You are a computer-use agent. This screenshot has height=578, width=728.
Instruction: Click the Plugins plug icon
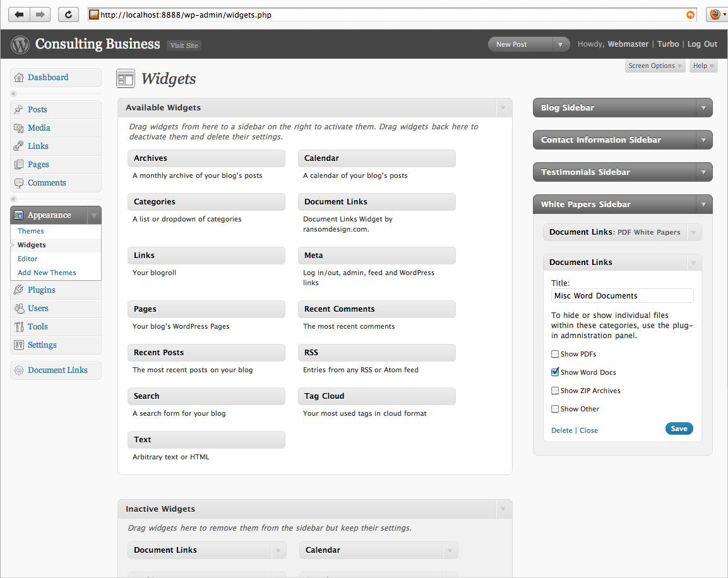18,290
